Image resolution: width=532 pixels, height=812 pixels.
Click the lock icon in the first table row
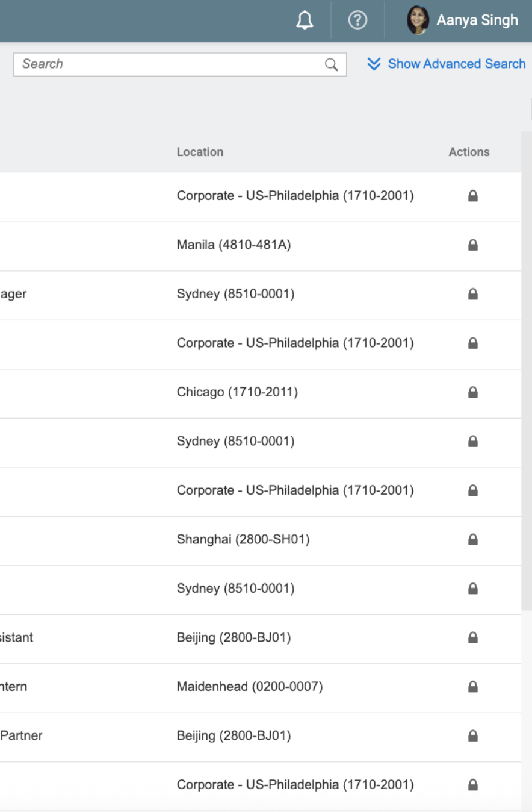(x=472, y=196)
